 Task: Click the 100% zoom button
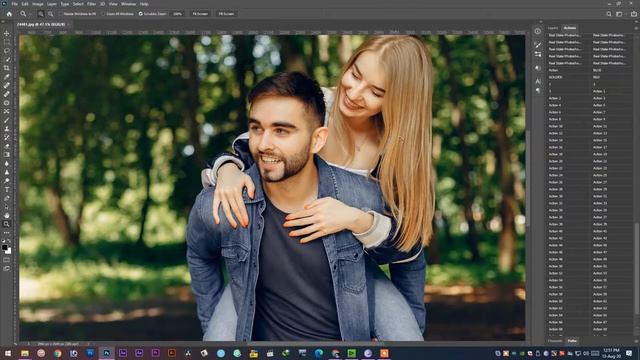click(178, 14)
